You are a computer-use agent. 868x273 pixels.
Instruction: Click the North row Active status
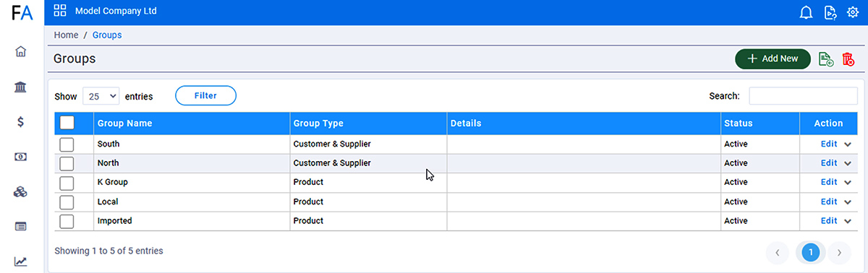click(x=736, y=163)
